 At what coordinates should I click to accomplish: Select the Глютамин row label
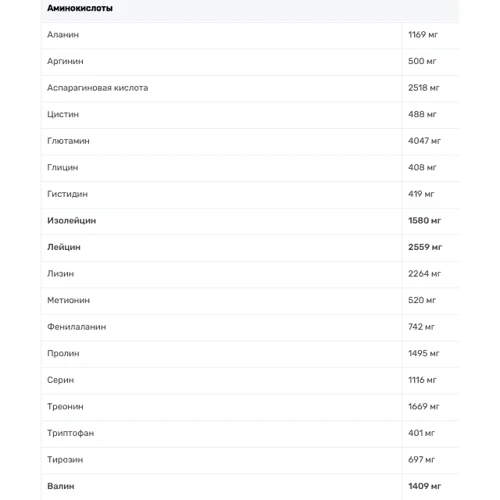click(68, 141)
